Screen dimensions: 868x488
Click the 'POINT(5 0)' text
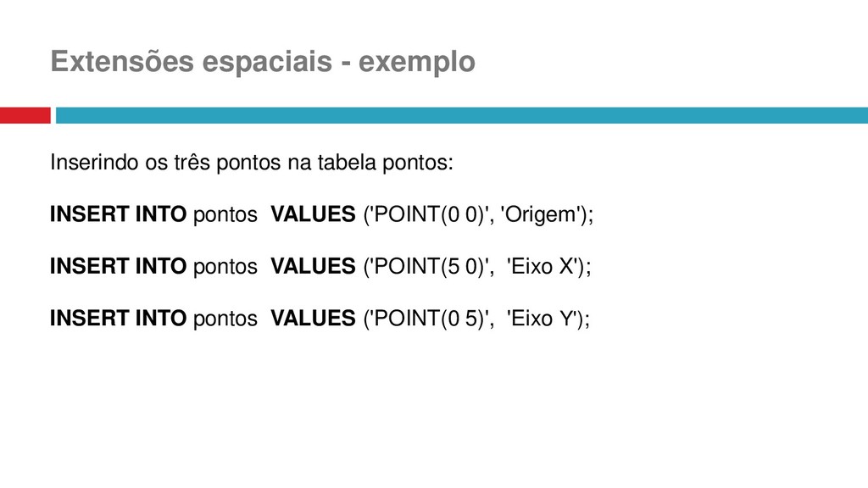(x=430, y=267)
